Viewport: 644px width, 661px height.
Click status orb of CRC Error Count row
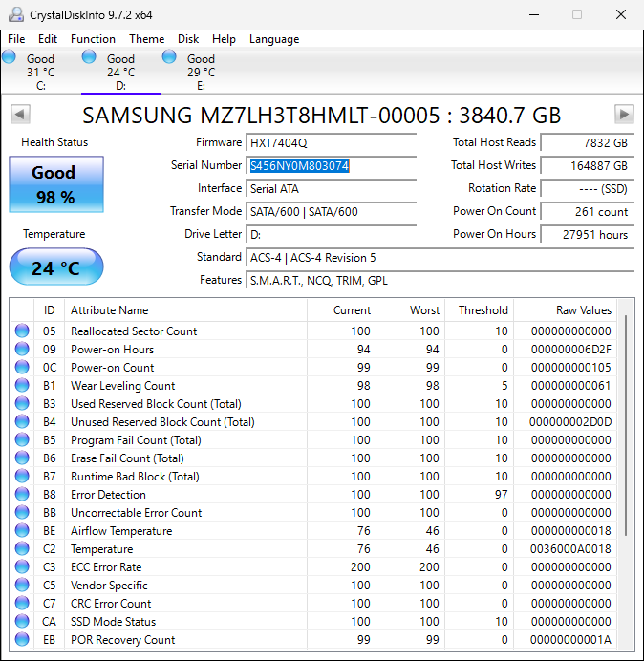click(x=22, y=603)
